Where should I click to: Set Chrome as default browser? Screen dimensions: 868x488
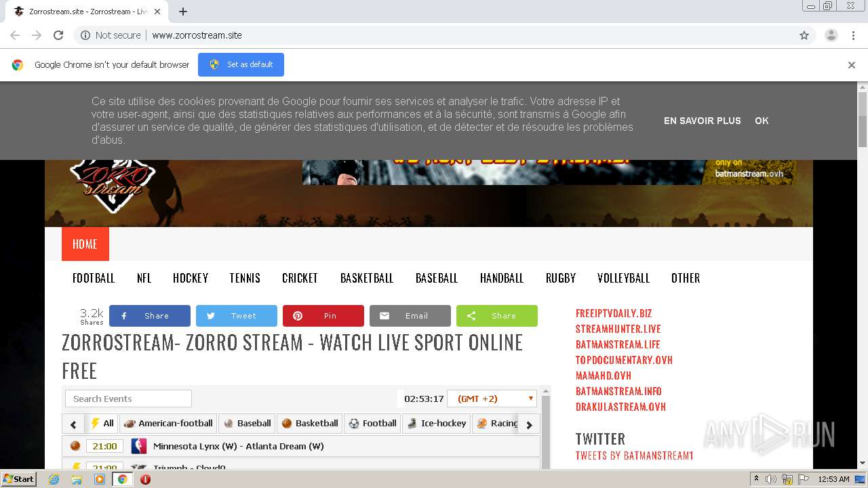pyautogui.click(x=241, y=64)
